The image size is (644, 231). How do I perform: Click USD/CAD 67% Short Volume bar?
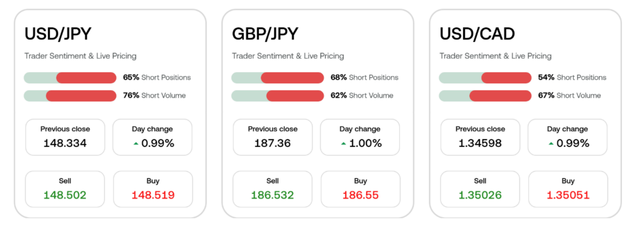pos(485,96)
